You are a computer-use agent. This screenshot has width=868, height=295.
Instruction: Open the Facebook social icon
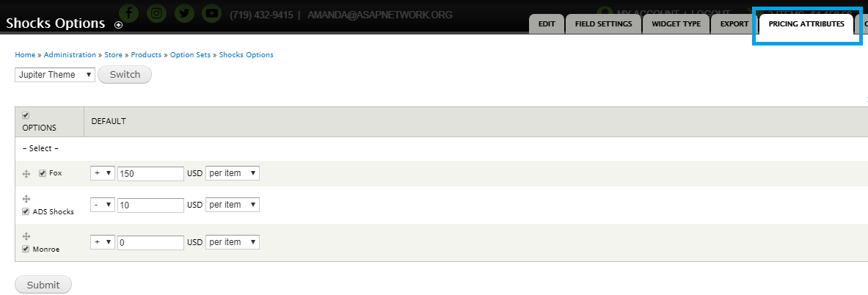click(129, 13)
